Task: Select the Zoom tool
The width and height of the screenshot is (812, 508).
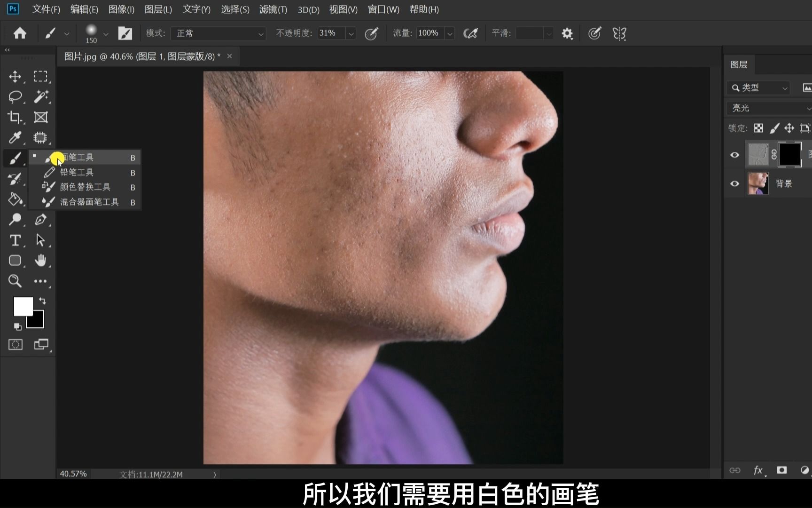Action: (16, 281)
